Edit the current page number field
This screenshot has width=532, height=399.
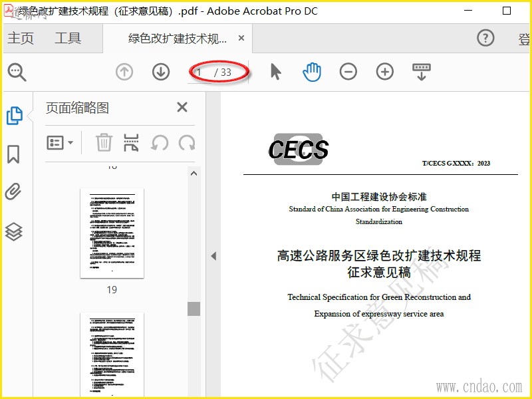[x=199, y=72]
